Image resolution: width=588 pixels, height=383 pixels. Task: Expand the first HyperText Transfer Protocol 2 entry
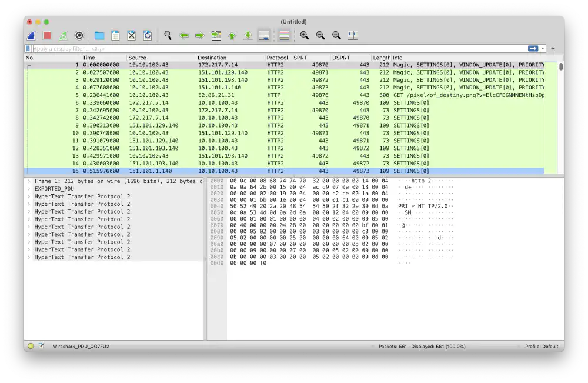click(28, 196)
